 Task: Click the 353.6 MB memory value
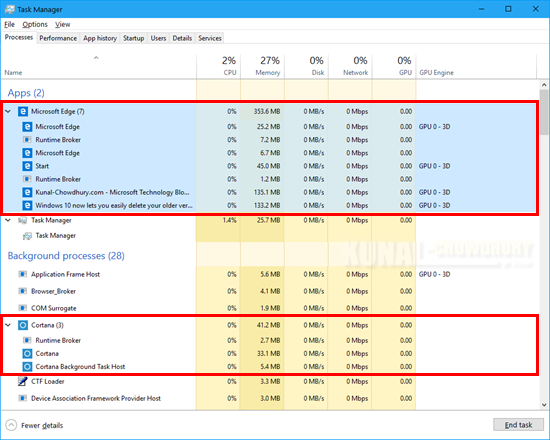click(267, 112)
